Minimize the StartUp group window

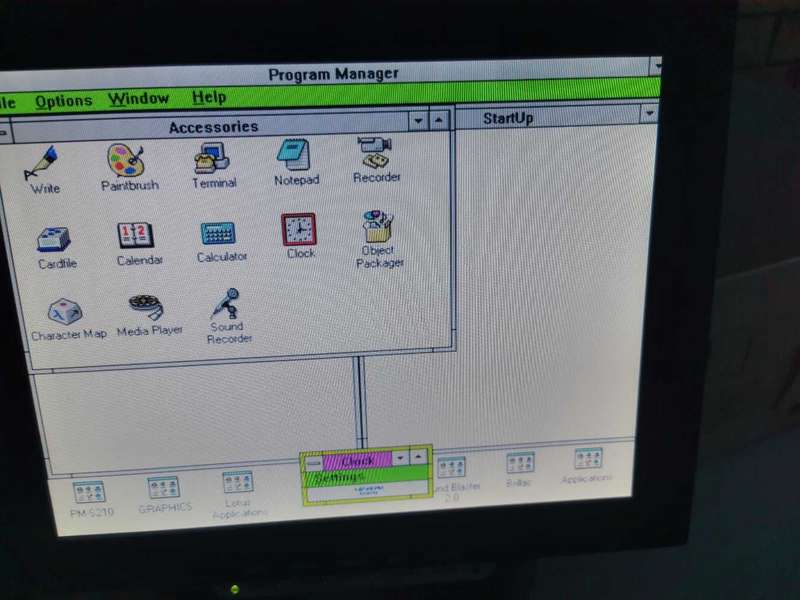coord(650,113)
